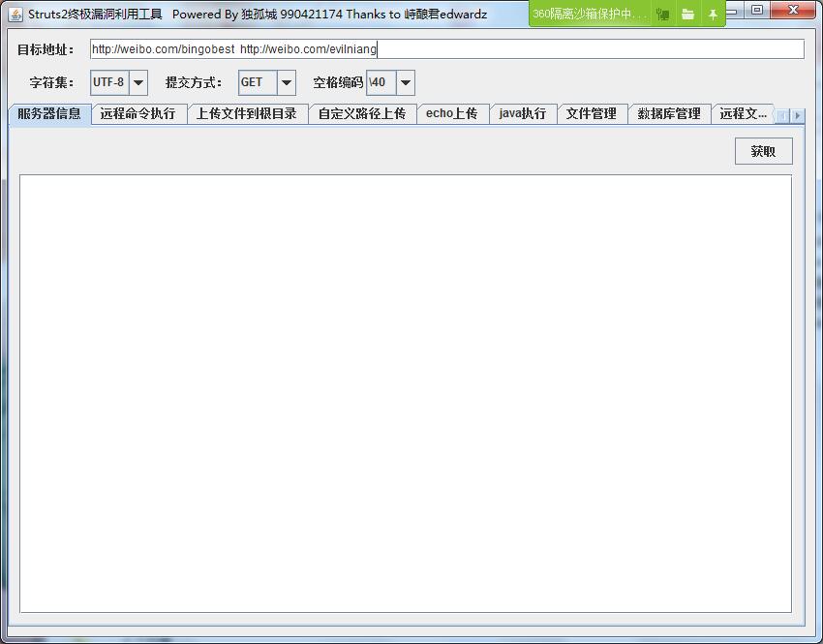Open the java执行 tab
Screen dimensions: 823x644
[523, 114]
